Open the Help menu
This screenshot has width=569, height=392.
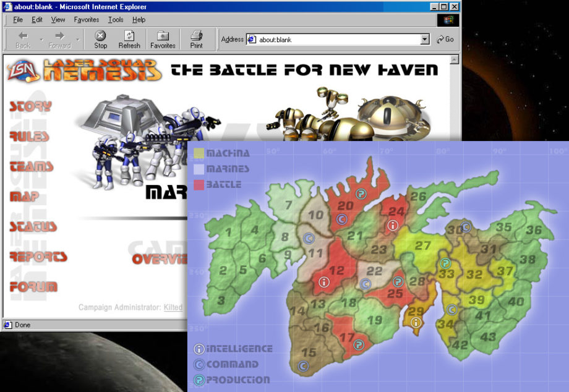(139, 20)
